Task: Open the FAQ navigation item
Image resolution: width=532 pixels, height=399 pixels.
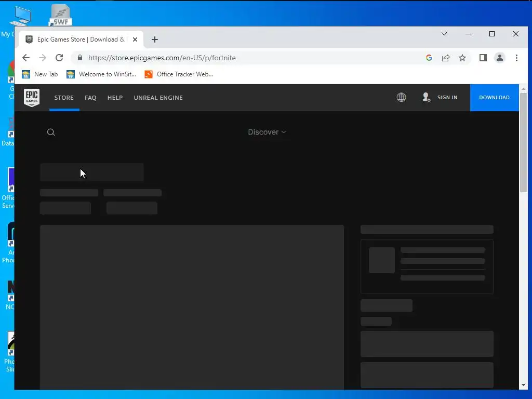Action: [90, 98]
